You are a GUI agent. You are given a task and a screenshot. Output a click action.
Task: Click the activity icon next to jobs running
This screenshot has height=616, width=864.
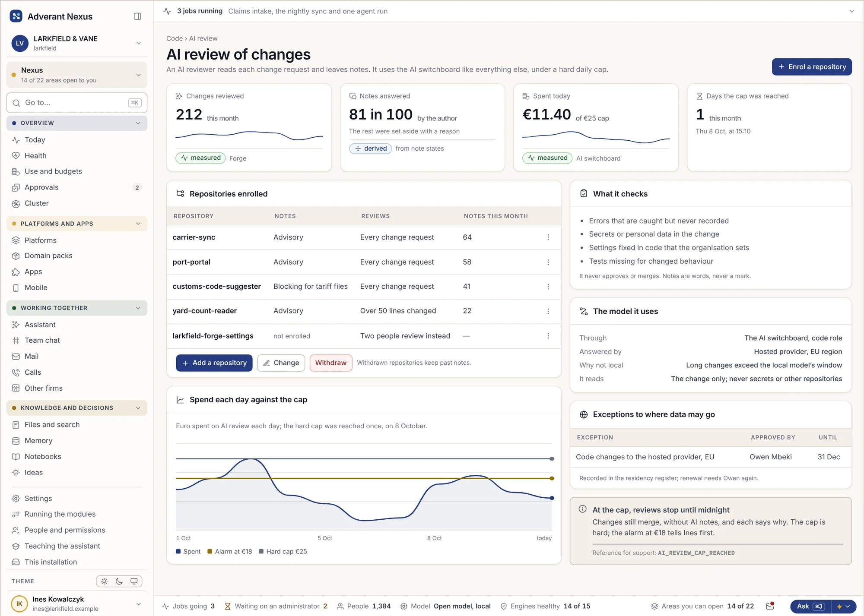click(167, 11)
